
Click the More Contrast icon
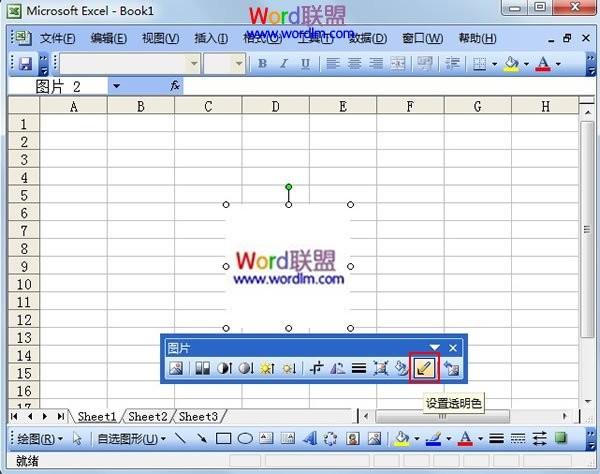click(224, 368)
